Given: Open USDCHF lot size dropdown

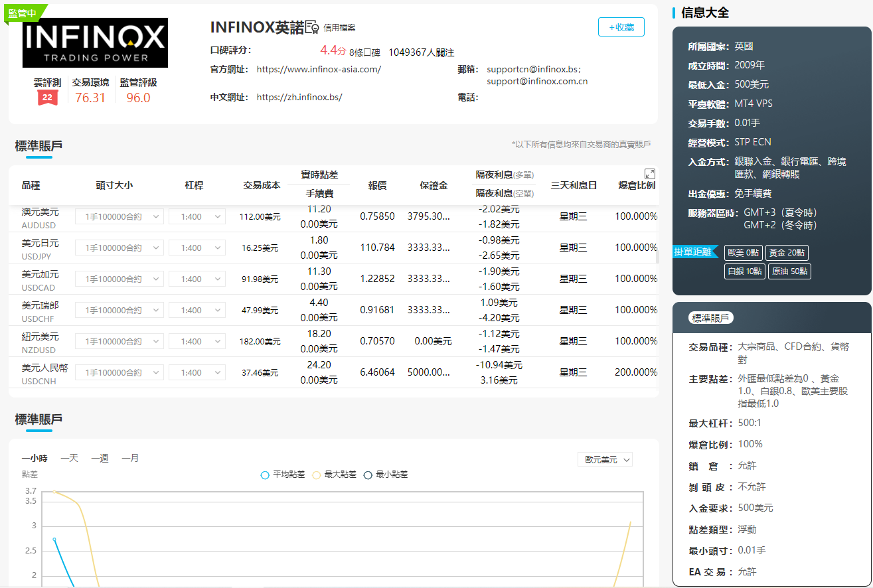Looking at the screenshot, I should [x=119, y=310].
